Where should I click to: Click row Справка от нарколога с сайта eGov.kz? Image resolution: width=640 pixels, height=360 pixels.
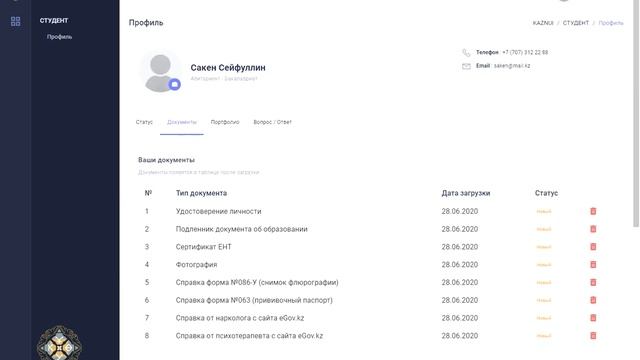click(371, 318)
